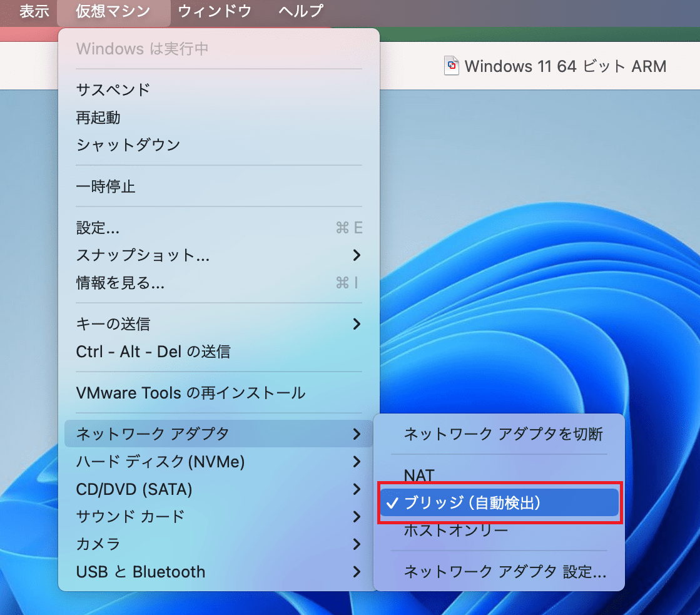Send Ctrl - Alt - Del to guest
The width and height of the screenshot is (700, 615).
click(x=219, y=352)
